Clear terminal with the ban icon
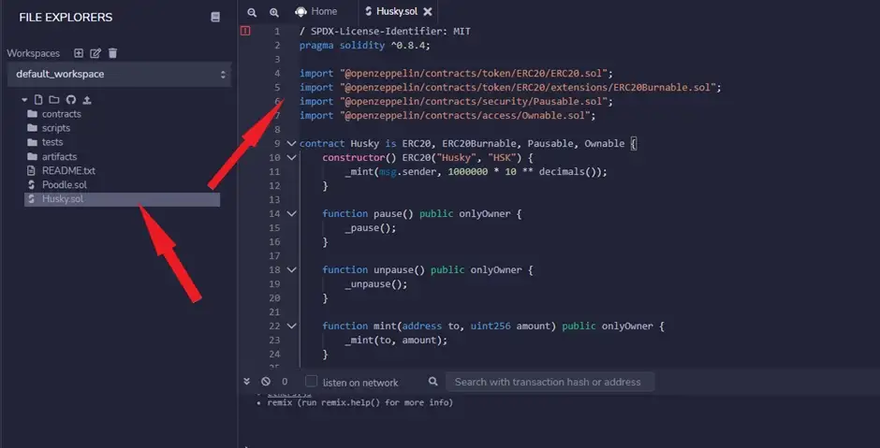 pos(266,382)
